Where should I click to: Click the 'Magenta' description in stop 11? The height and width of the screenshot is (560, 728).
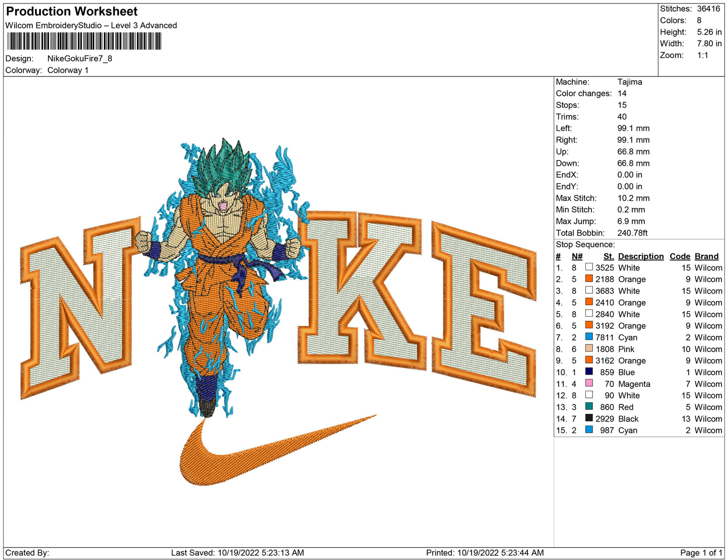coord(634,384)
